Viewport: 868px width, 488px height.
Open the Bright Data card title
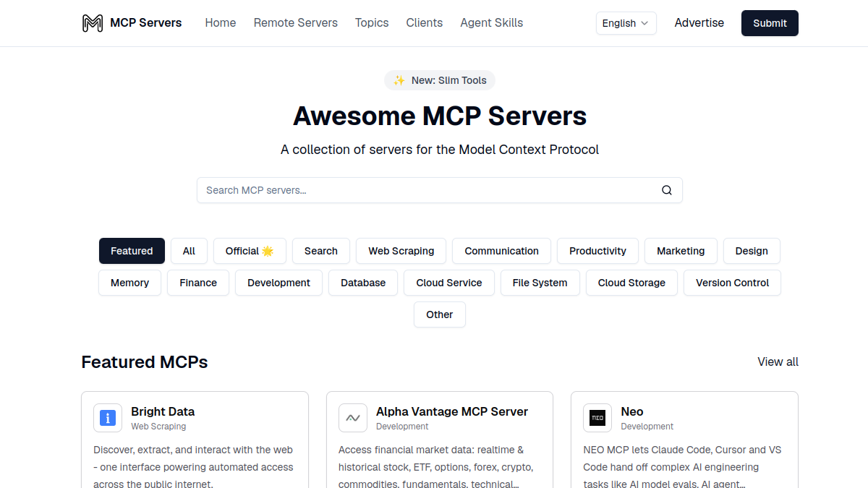163,411
